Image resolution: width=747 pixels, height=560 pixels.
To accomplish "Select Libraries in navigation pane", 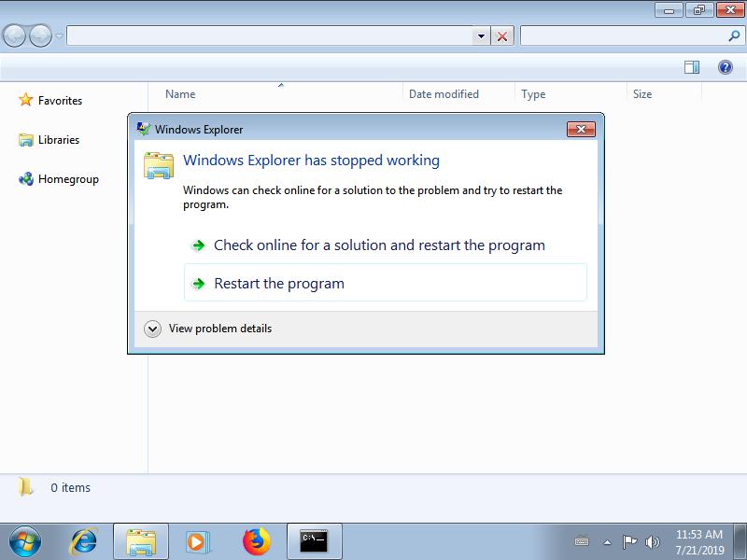I will click(59, 140).
